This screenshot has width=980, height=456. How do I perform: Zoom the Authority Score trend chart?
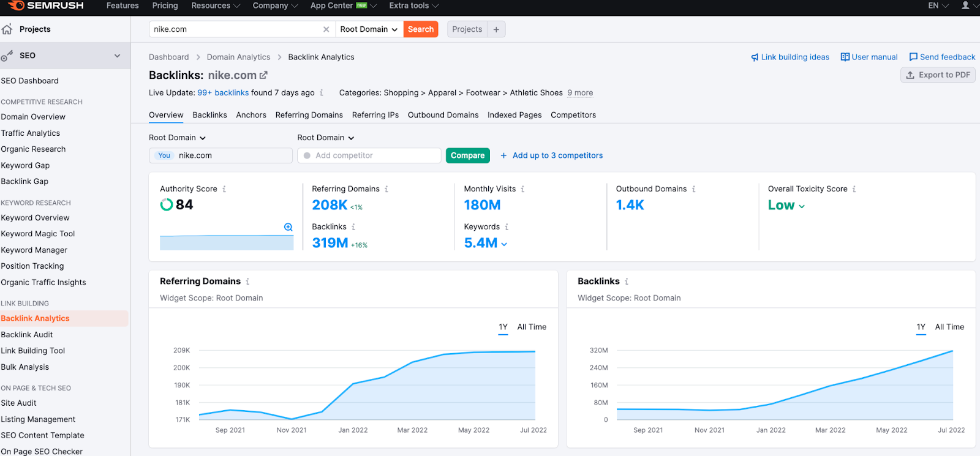click(288, 227)
